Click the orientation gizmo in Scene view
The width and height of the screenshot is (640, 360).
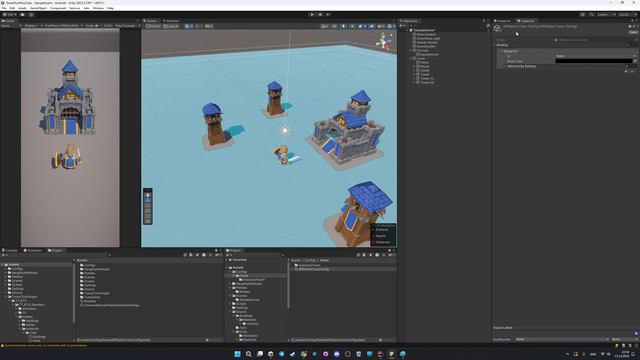pos(384,41)
